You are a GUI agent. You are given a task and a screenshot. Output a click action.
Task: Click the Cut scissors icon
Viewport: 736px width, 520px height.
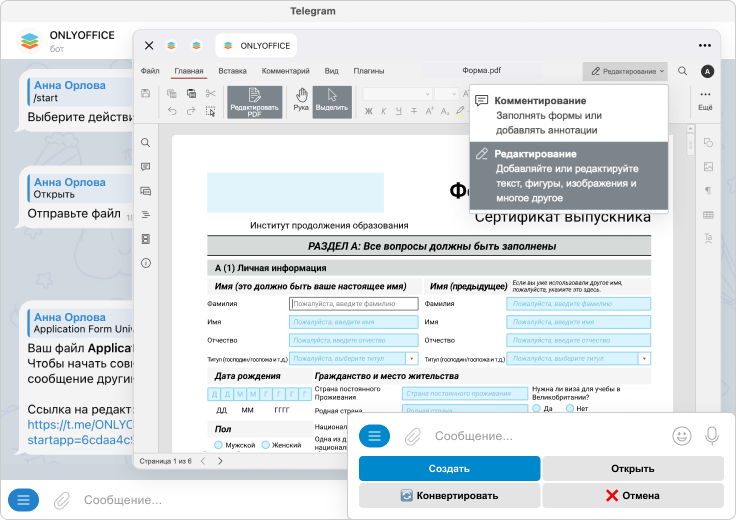(x=210, y=93)
